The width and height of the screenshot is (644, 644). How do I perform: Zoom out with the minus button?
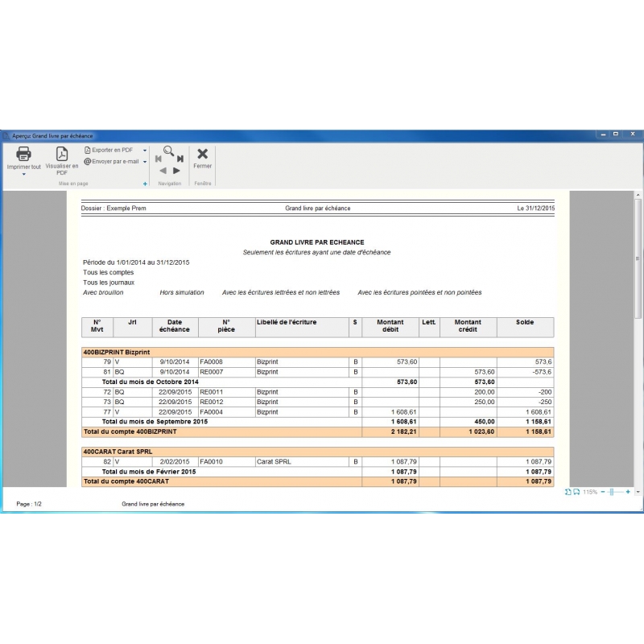[602, 491]
